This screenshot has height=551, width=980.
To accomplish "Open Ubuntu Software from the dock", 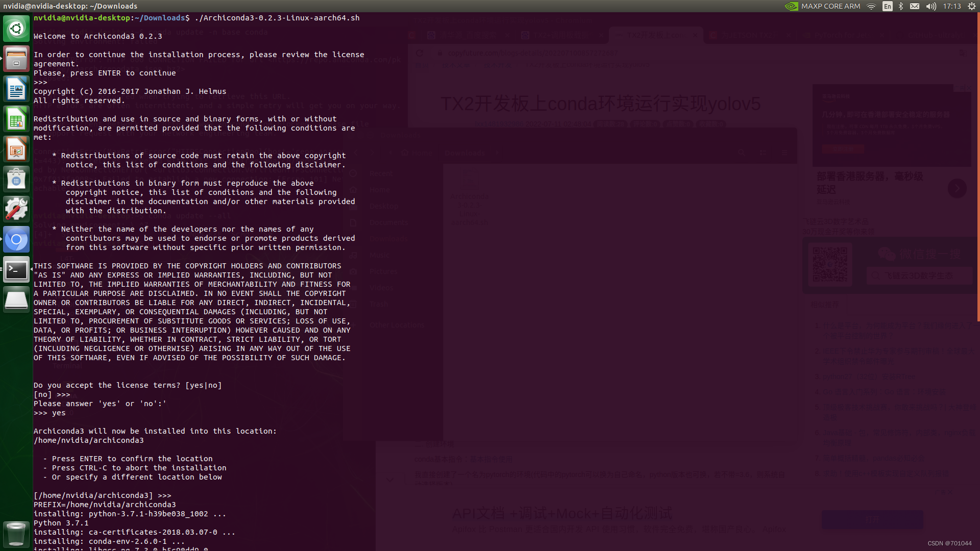I will coord(16,179).
